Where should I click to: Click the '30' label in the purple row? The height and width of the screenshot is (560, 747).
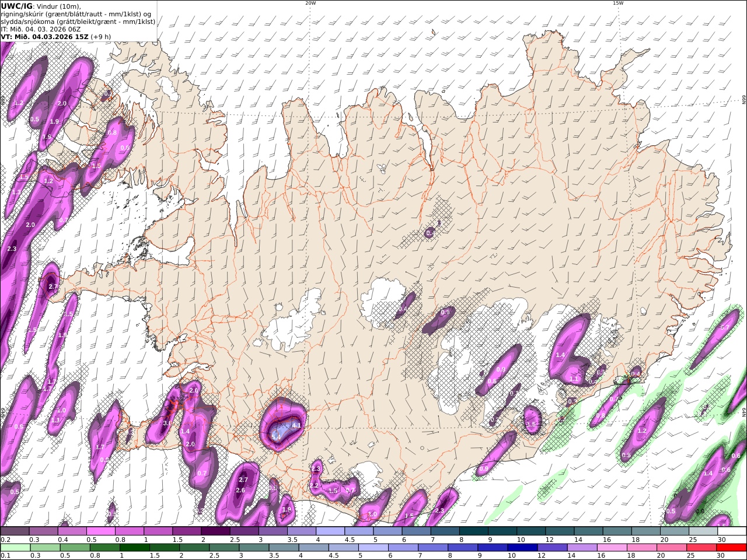(x=722, y=540)
